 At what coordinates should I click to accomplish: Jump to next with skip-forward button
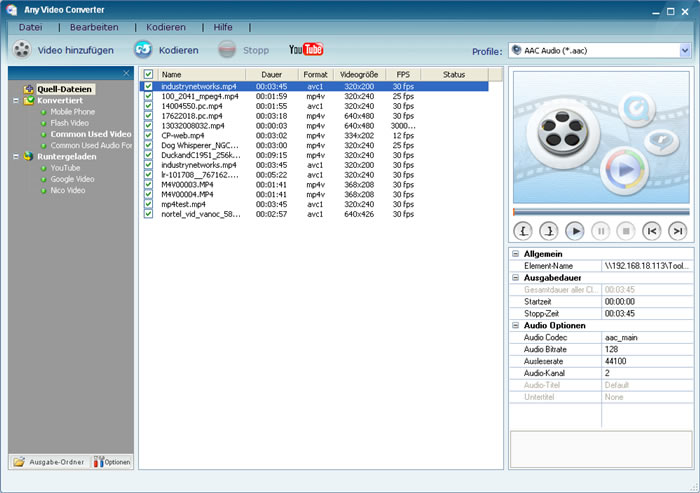point(678,231)
